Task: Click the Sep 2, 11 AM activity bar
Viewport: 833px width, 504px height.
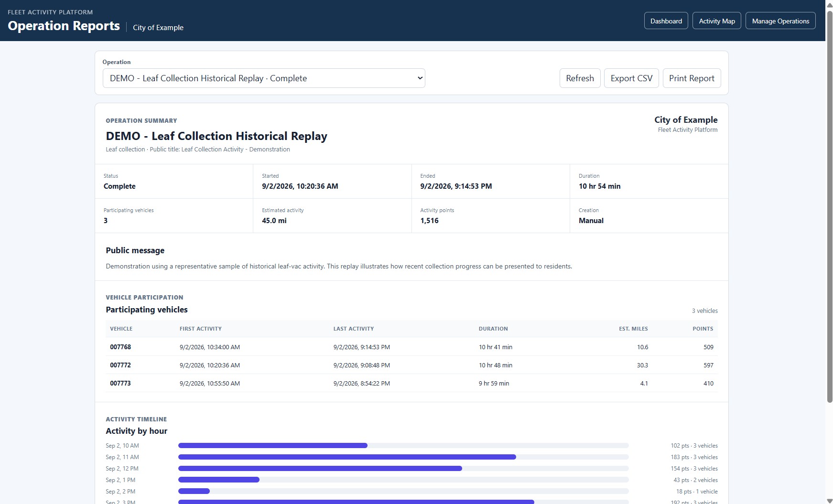Action: coord(347,457)
